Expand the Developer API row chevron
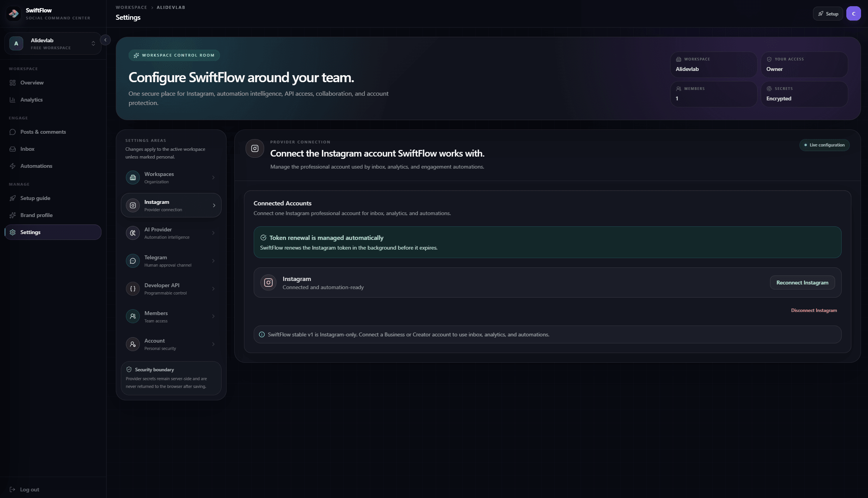The height and width of the screenshot is (498, 868). [x=213, y=289]
